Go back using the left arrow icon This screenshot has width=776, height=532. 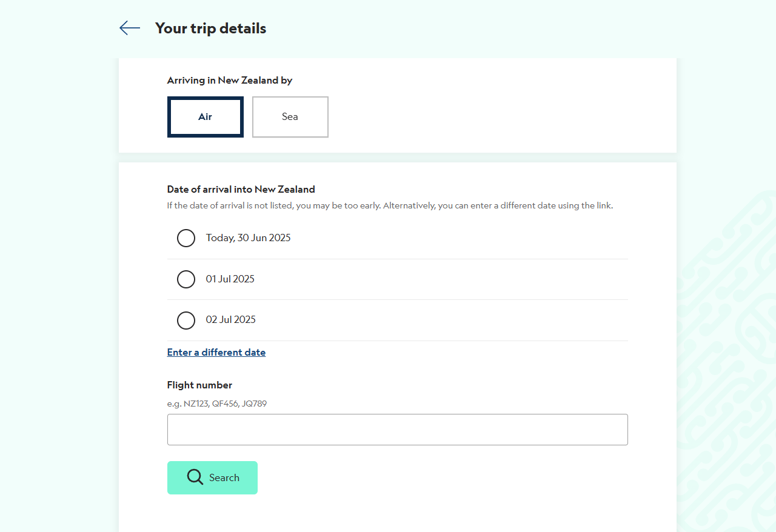pos(130,28)
